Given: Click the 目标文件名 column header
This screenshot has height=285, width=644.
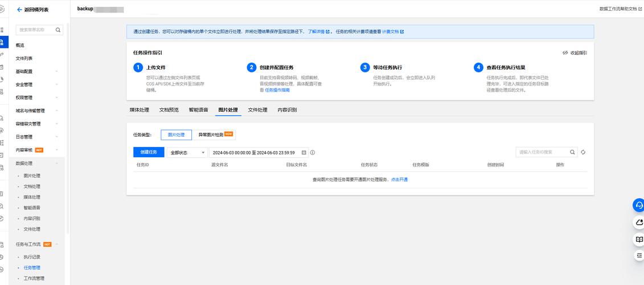Looking at the screenshot, I should tap(297, 165).
